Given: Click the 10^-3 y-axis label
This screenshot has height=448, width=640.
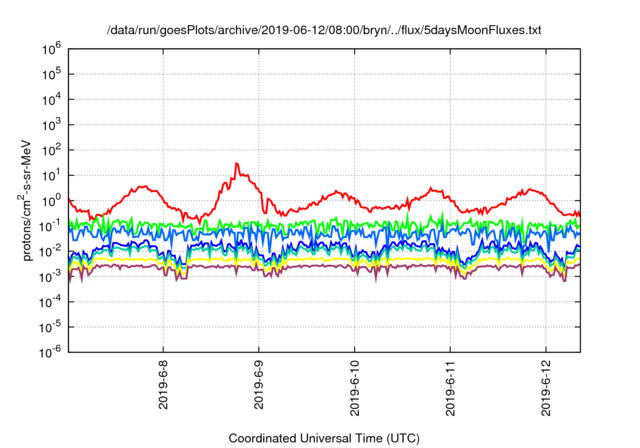Looking at the screenshot, I should click(x=50, y=277).
